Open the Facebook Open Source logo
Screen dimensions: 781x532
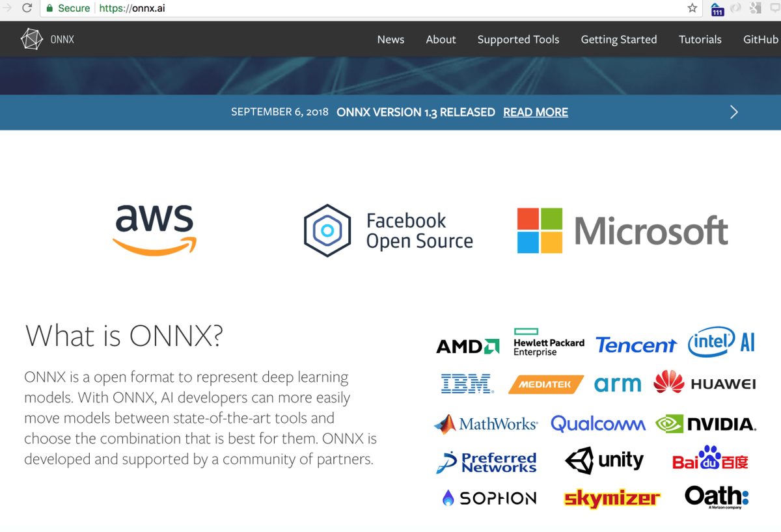[389, 230]
